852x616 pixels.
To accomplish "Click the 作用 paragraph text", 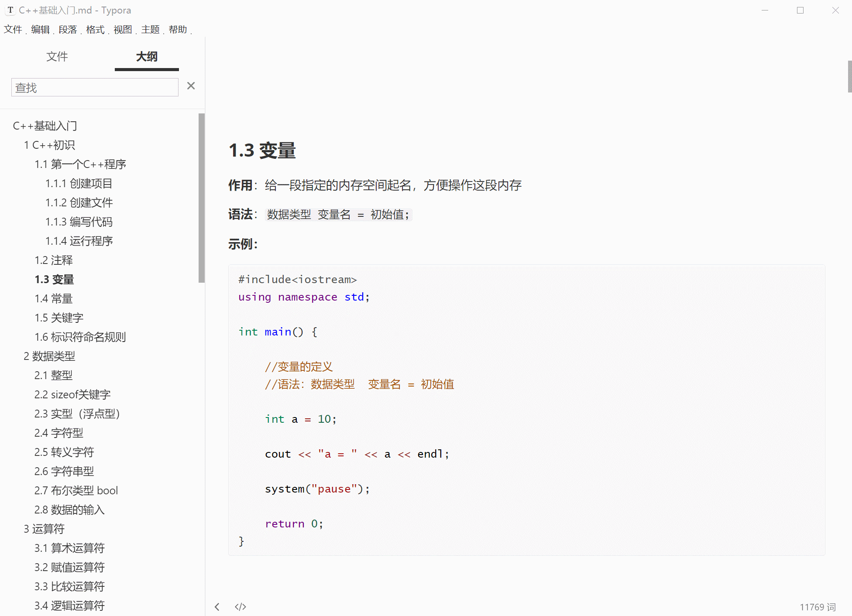I will pyautogui.click(x=375, y=185).
